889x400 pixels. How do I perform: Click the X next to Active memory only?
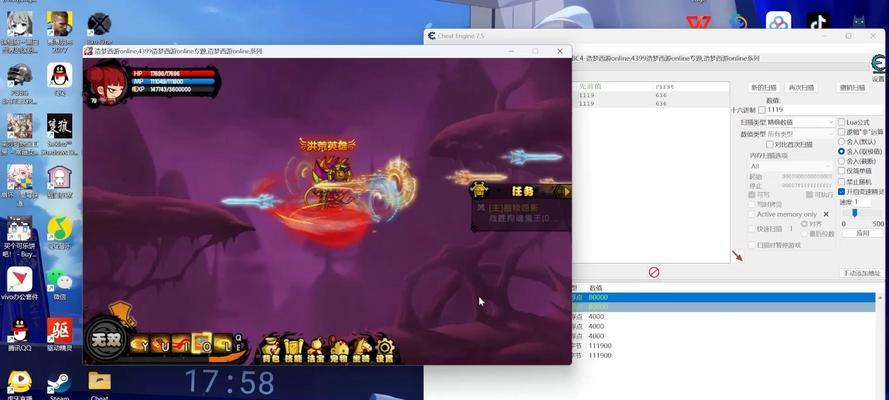[826, 214]
